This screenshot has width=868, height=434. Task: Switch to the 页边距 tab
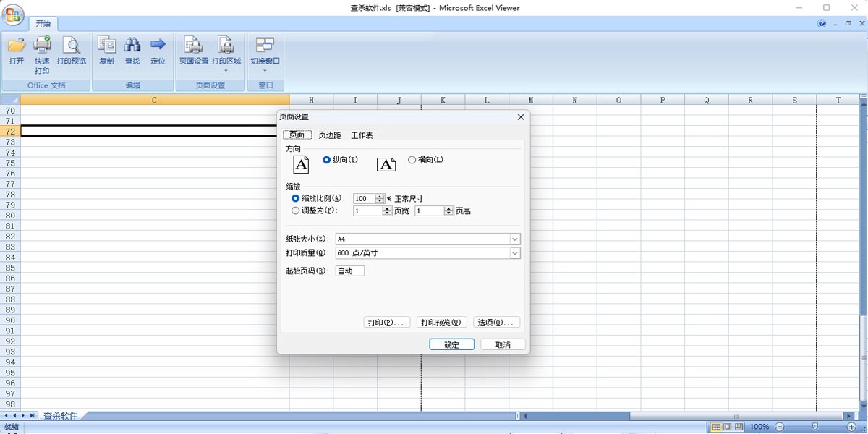point(330,135)
